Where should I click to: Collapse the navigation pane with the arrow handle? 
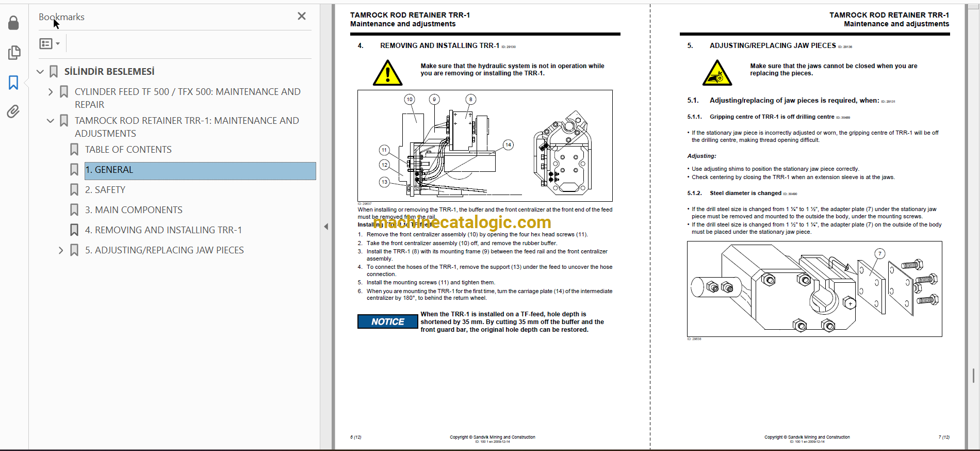pyautogui.click(x=326, y=227)
